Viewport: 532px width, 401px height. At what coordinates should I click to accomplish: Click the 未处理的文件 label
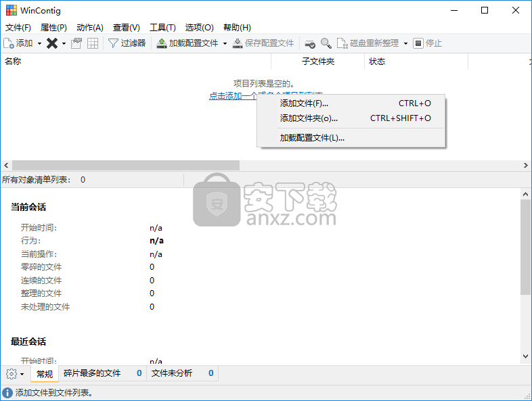pos(45,307)
